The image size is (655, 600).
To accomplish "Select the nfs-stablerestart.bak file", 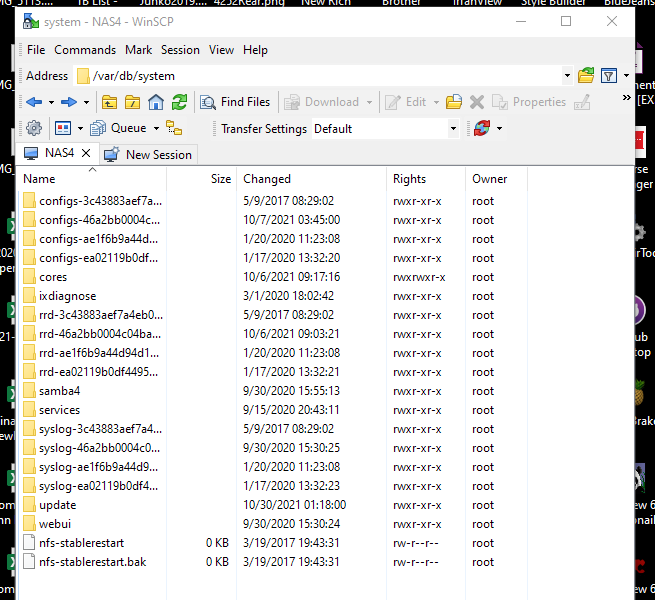I will (92, 562).
